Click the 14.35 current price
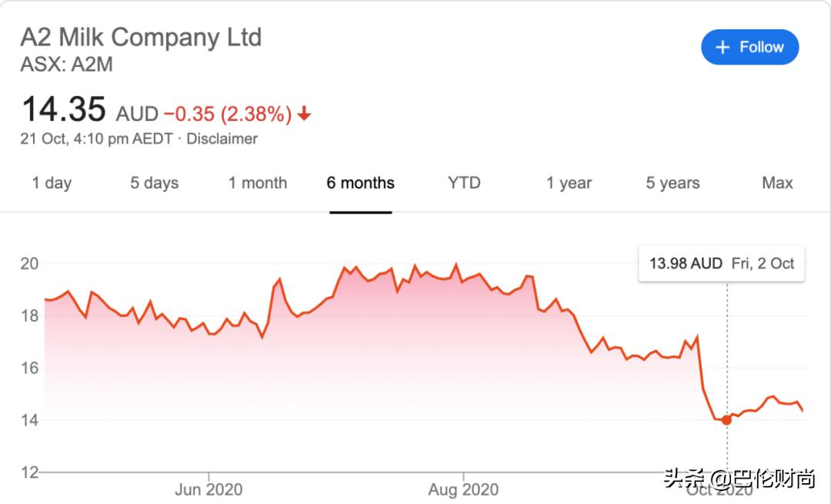 coord(63,110)
